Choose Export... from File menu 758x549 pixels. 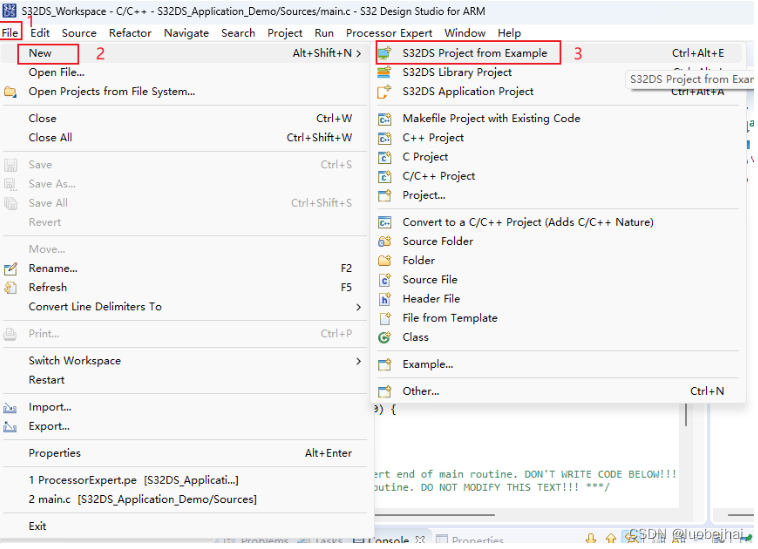[x=184, y=427]
